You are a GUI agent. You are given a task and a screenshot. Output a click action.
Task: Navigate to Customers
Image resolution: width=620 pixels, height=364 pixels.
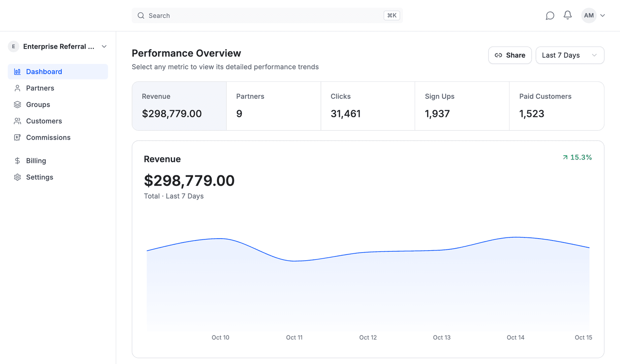point(58,121)
